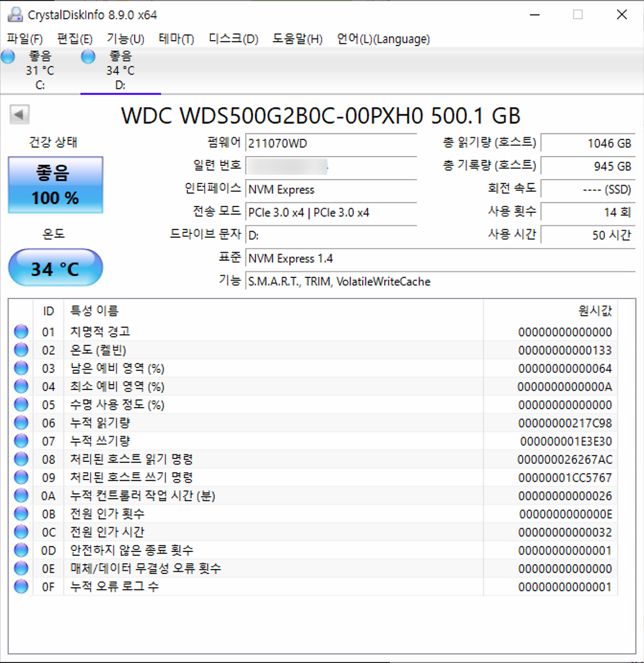Click the blue status orb for drive D:
This screenshot has height=663, width=644.
(88, 56)
